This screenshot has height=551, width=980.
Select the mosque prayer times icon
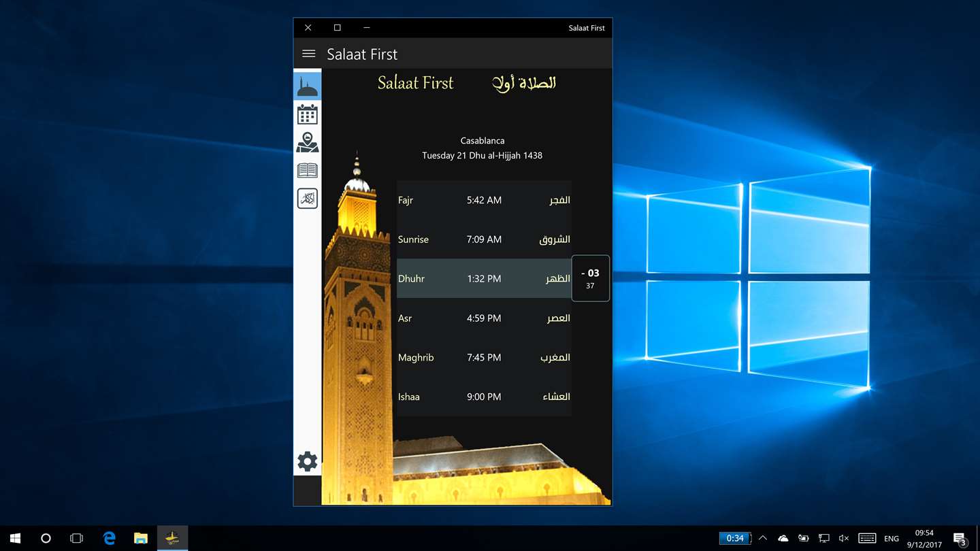tap(308, 86)
